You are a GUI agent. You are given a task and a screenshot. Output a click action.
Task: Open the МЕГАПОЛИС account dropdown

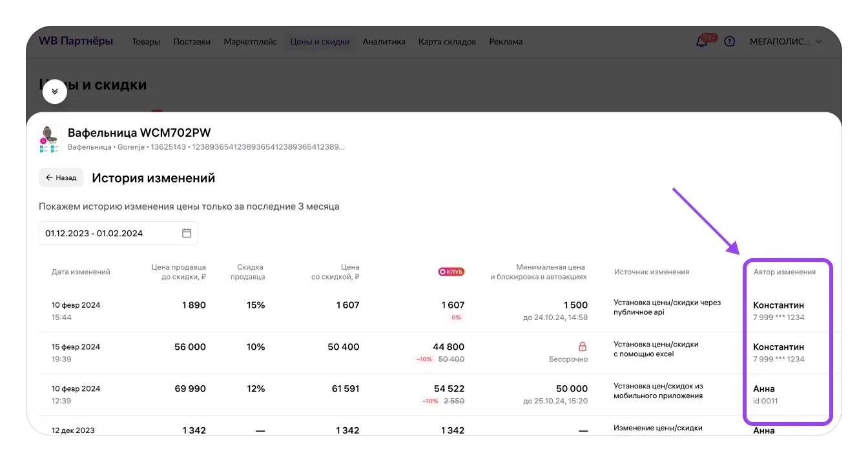[785, 42]
